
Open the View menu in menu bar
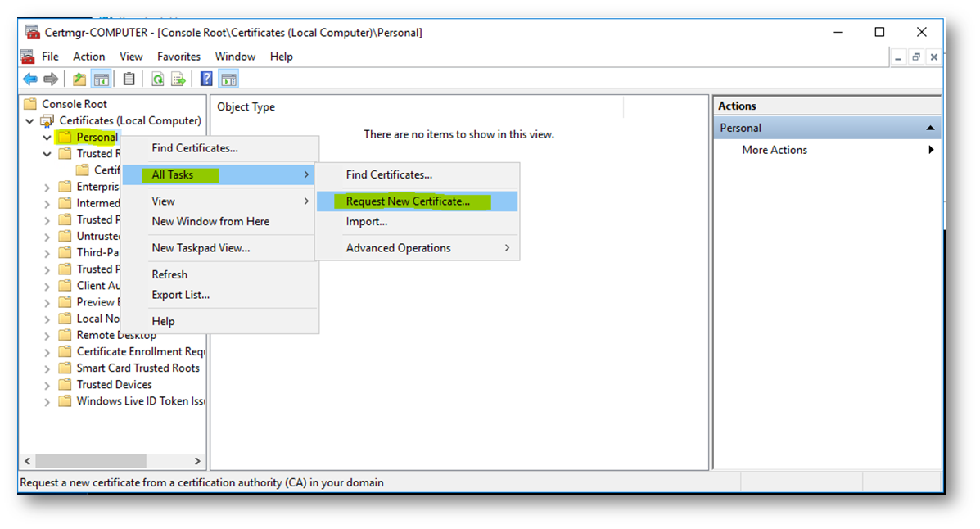131,57
